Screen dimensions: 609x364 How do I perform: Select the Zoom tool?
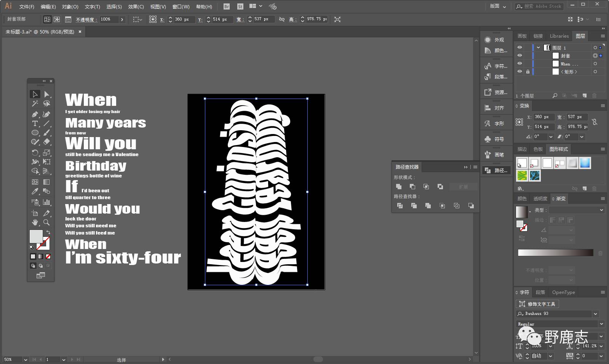47,222
